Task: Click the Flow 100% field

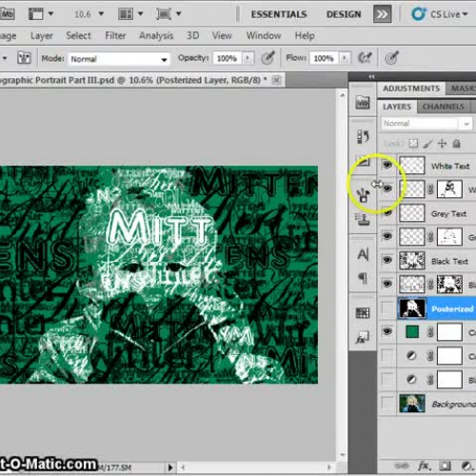Action: [324, 59]
